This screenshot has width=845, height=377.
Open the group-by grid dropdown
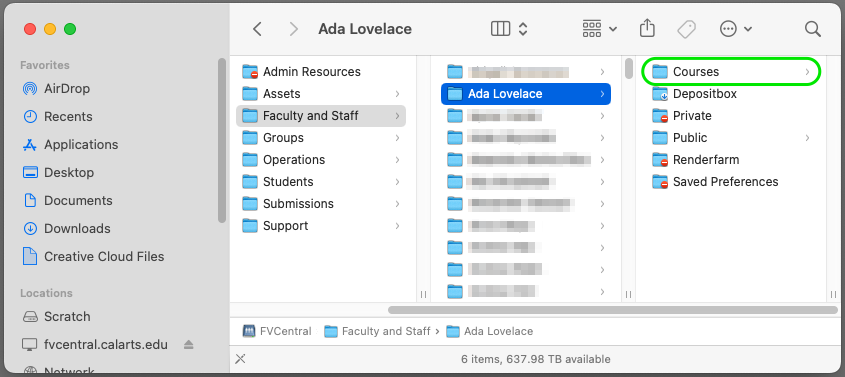point(599,29)
